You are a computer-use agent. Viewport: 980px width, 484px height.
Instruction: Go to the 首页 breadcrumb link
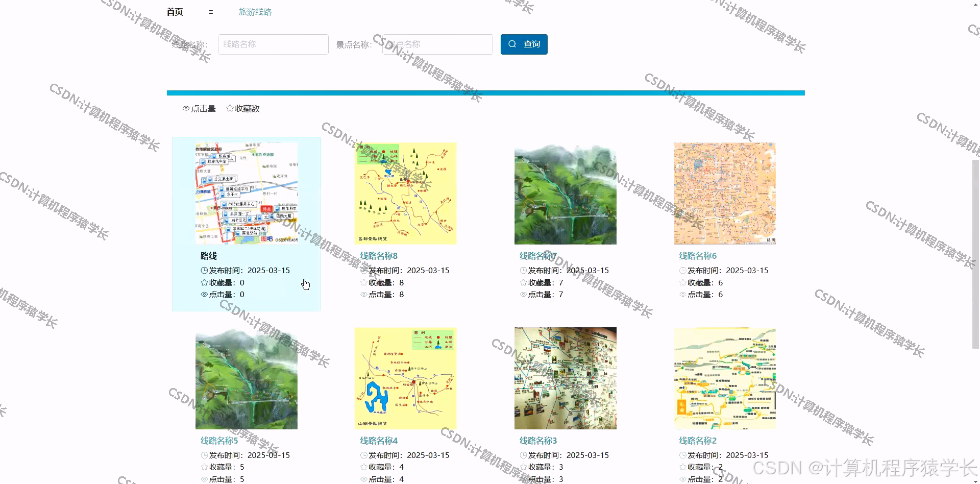[175, 12]
